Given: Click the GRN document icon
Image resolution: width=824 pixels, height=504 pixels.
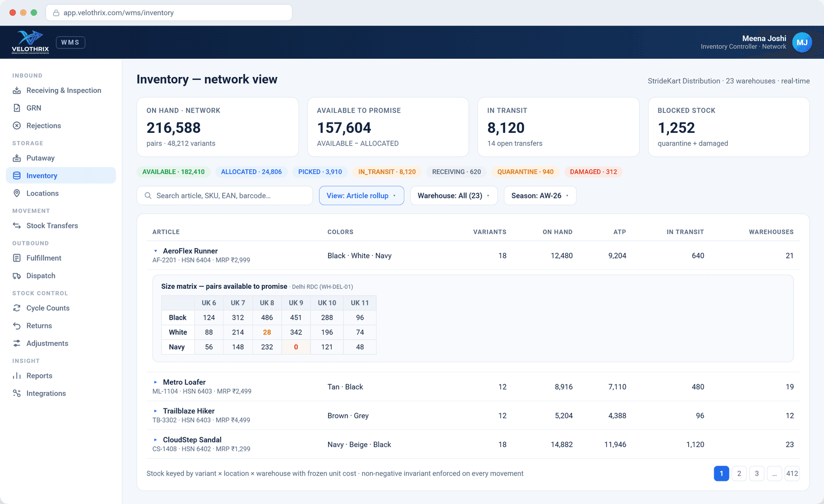Looking at the screenshot, I should pyautogui.click(x=17, y=108).
